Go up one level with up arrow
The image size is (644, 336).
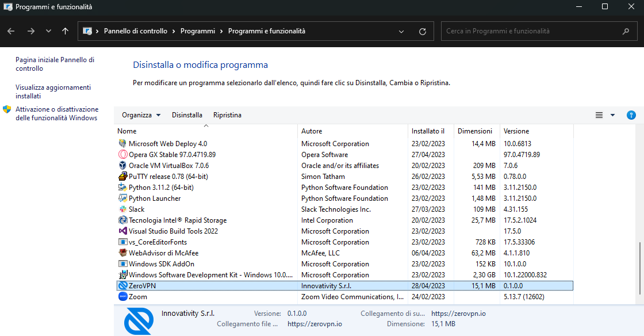pyautogui.click(x=65, y=31)
